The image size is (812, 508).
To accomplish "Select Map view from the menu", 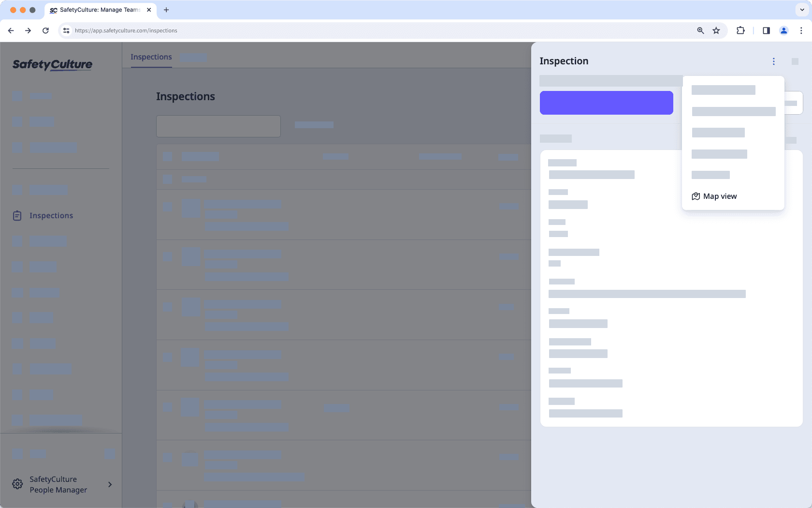I will coord(720,196).
